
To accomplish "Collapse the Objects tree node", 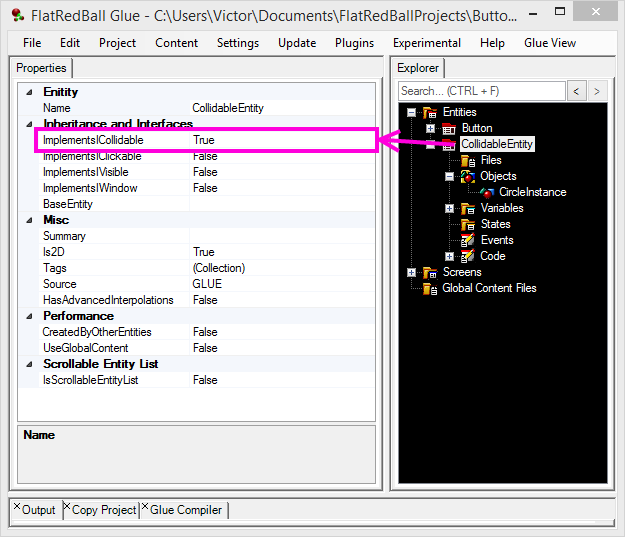I will 449,176.
